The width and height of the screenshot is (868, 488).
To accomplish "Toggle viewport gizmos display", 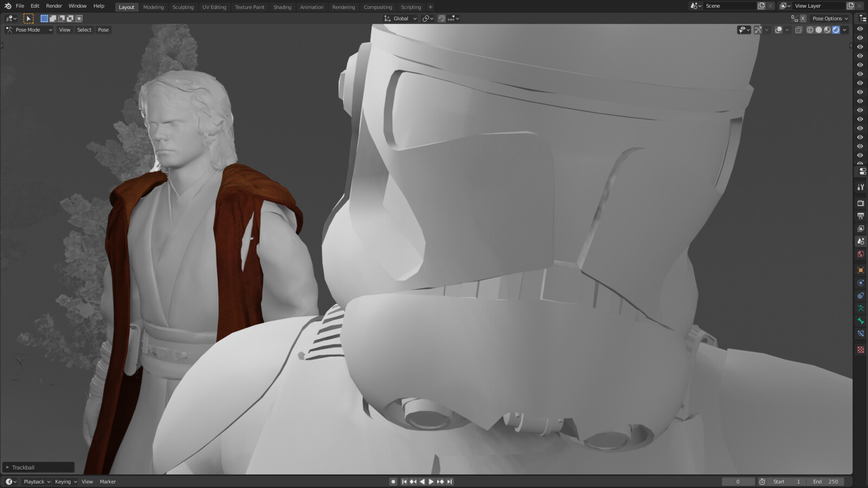I will (758, 30).
